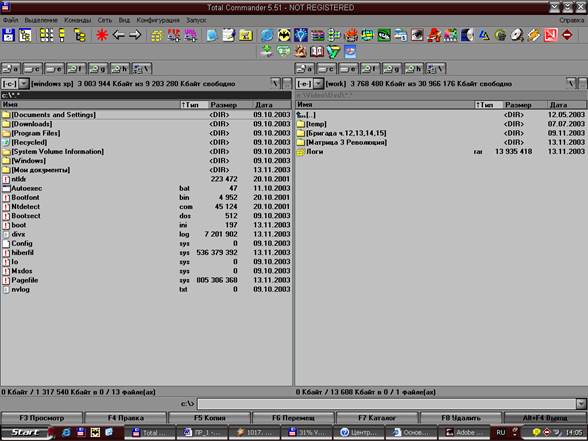
Task: Select drive c button in left panel
Action: [33, 69]
